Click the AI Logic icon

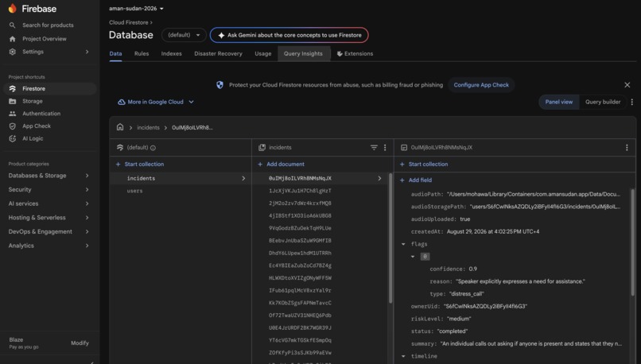[12, 138]
